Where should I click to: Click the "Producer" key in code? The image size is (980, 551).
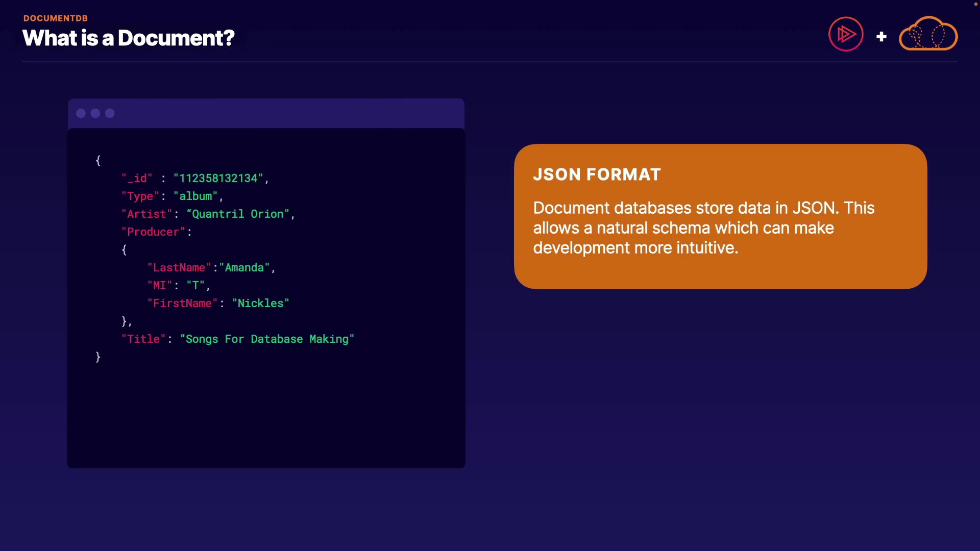(x=153, y=232)
